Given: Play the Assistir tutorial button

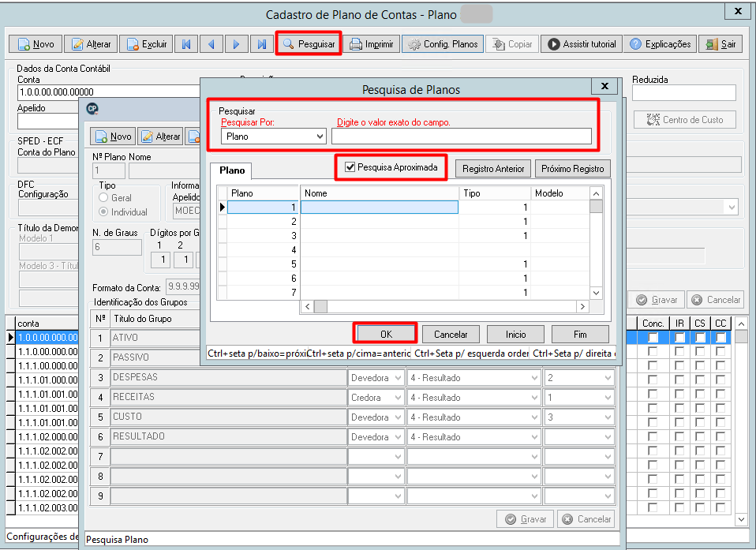Looking at the screenshot, I should click(581, 44).
